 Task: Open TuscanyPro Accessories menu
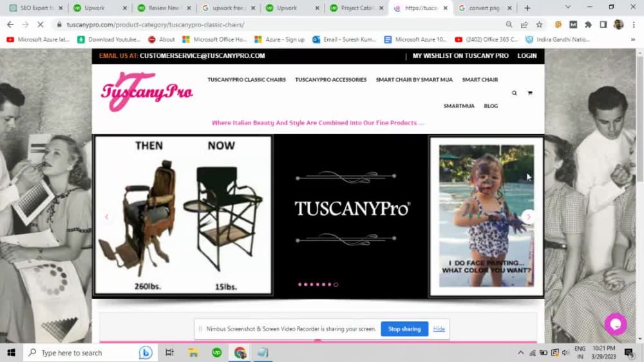pyautogui.click(x=330, y=80)
